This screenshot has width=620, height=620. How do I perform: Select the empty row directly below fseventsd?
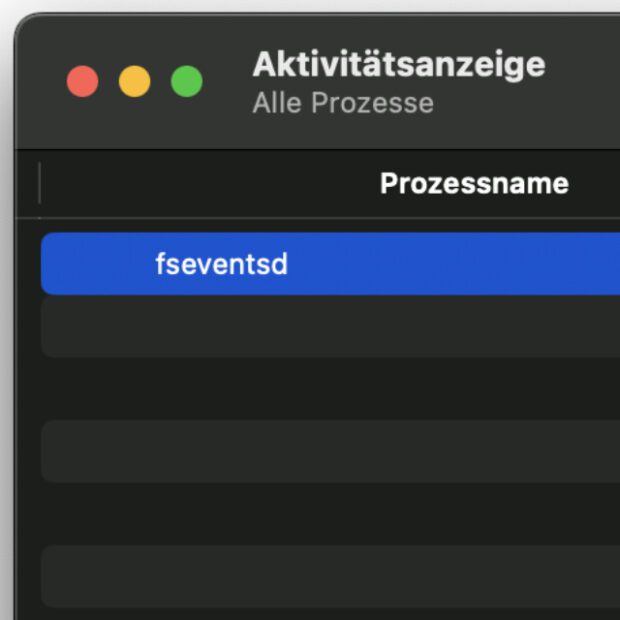(x=330, y=327)
